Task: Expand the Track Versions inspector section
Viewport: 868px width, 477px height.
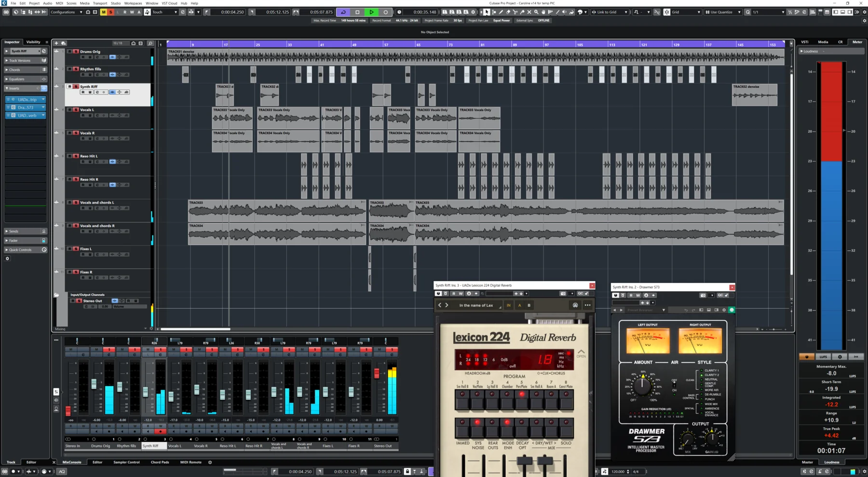Action: click(26, 60)
